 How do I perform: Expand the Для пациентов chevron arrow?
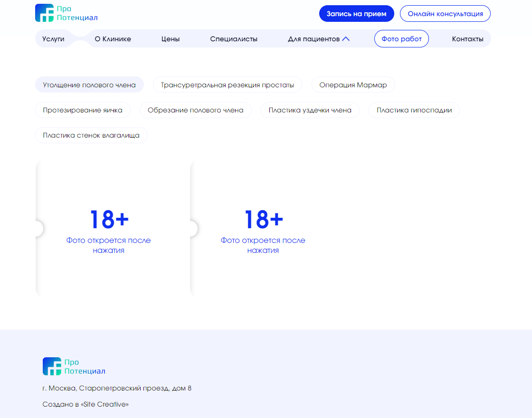346,39
